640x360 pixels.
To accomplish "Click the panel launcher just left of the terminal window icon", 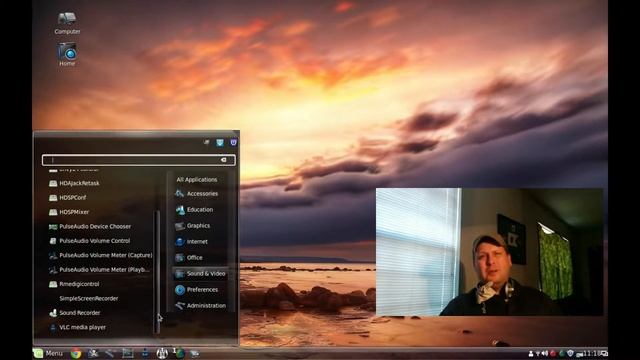I will (110, 353).
